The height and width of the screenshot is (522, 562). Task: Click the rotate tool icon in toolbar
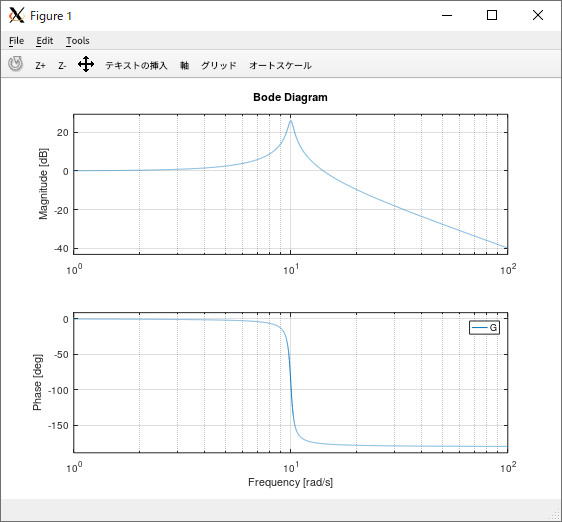point(15,65)
